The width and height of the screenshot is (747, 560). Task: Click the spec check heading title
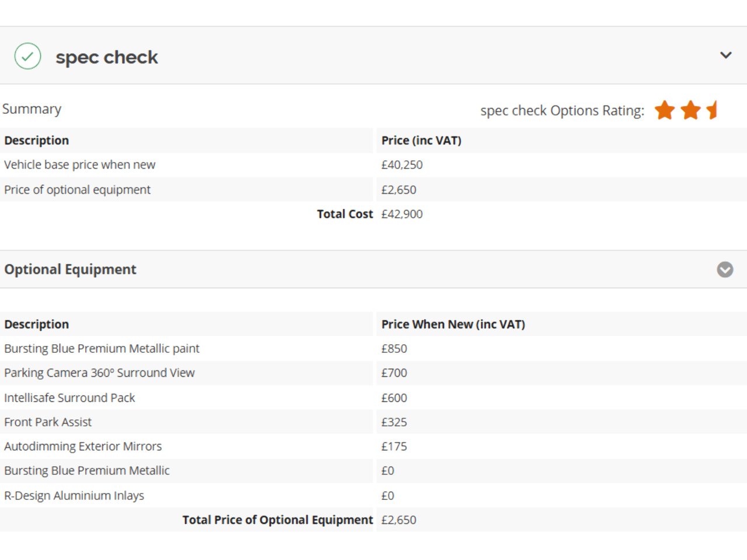(107, 57)
